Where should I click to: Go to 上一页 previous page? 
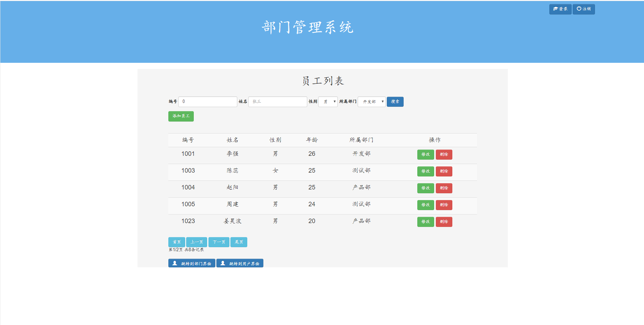196,242
